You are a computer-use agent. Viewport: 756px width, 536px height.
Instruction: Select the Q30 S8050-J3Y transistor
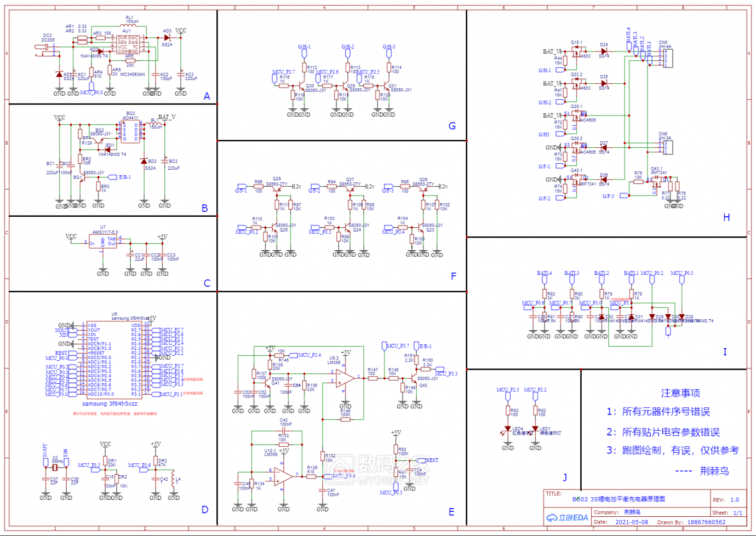coord(302,87)
